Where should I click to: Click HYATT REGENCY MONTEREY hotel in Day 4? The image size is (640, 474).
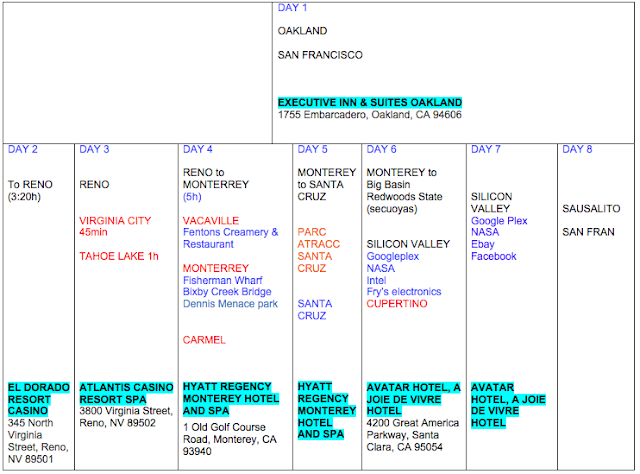pos(231,398)
